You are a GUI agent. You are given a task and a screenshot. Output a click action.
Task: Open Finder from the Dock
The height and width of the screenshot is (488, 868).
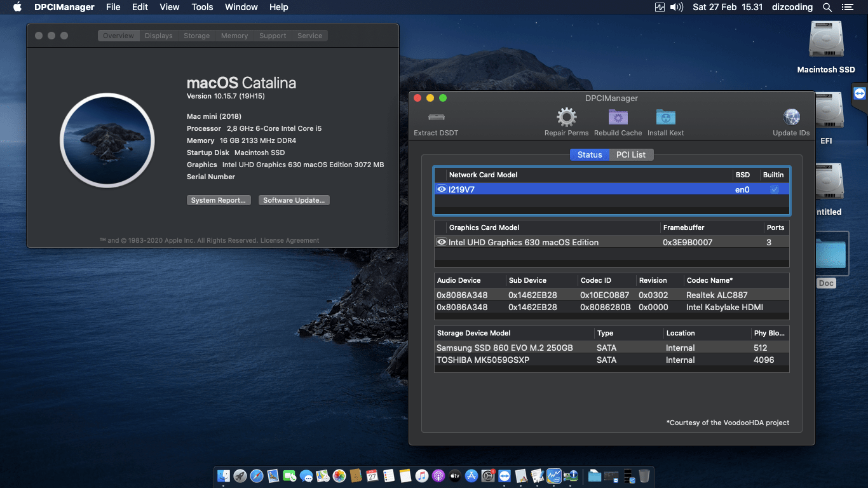(x=224, y=476)
